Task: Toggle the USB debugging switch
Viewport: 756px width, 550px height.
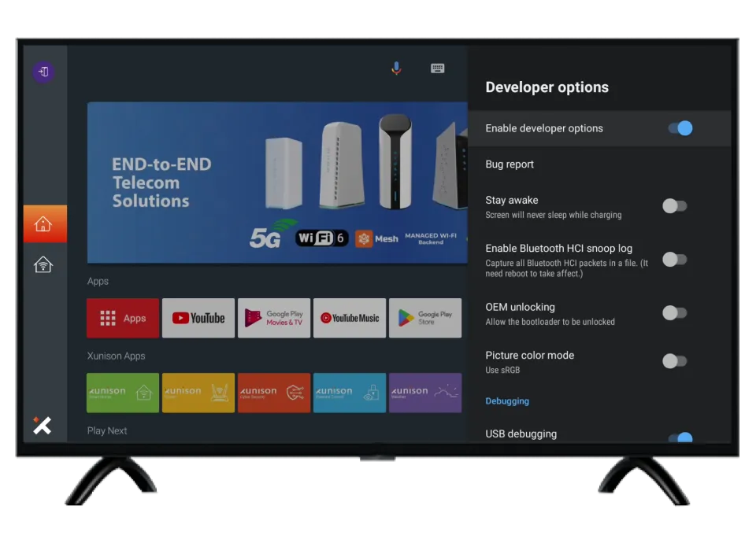Action: [680, 437]
